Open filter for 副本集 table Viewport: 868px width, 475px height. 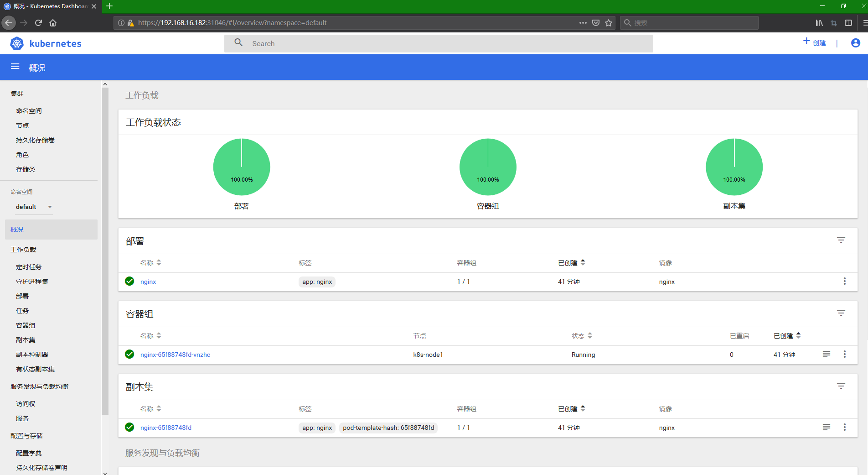click(x=841, y=386)
